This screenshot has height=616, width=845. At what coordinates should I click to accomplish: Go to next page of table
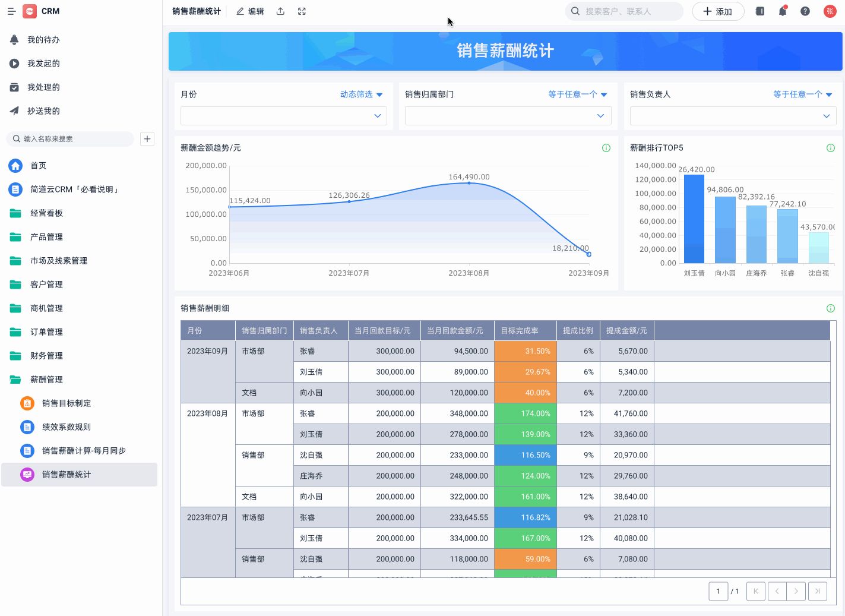pos(796,591)
